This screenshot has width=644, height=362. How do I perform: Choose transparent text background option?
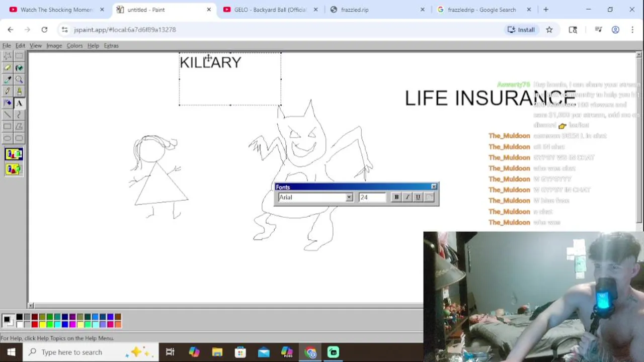(14, 169)
